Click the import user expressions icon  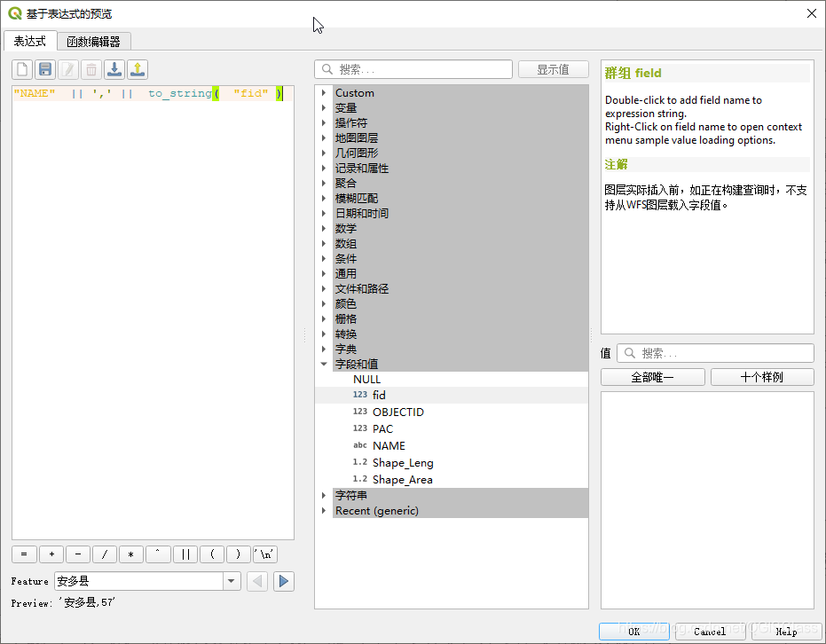click(x=114, y=69)
